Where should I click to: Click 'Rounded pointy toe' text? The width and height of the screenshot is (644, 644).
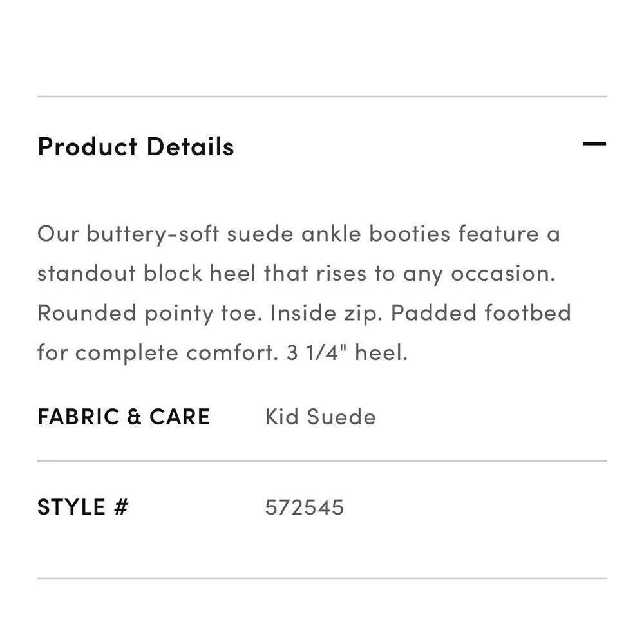pyautogui.click(x=149, y=313)
